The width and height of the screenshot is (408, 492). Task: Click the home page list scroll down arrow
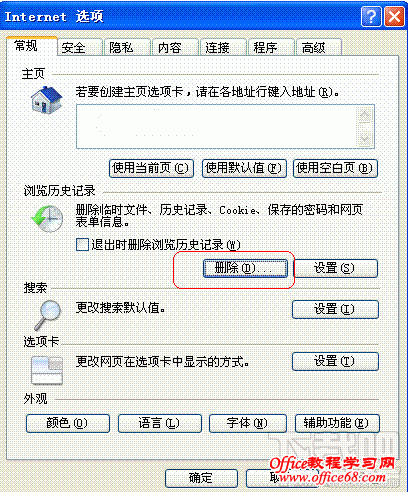[x=365, y=139]
